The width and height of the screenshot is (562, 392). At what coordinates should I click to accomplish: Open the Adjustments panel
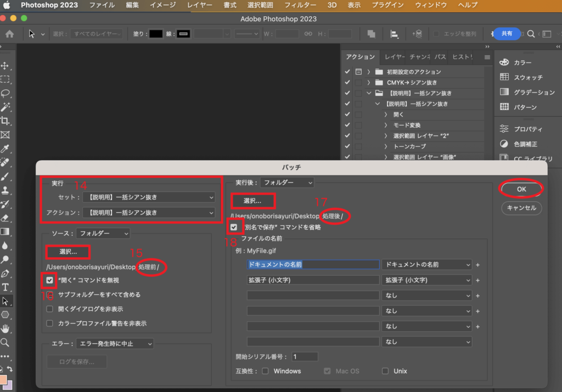519,144
